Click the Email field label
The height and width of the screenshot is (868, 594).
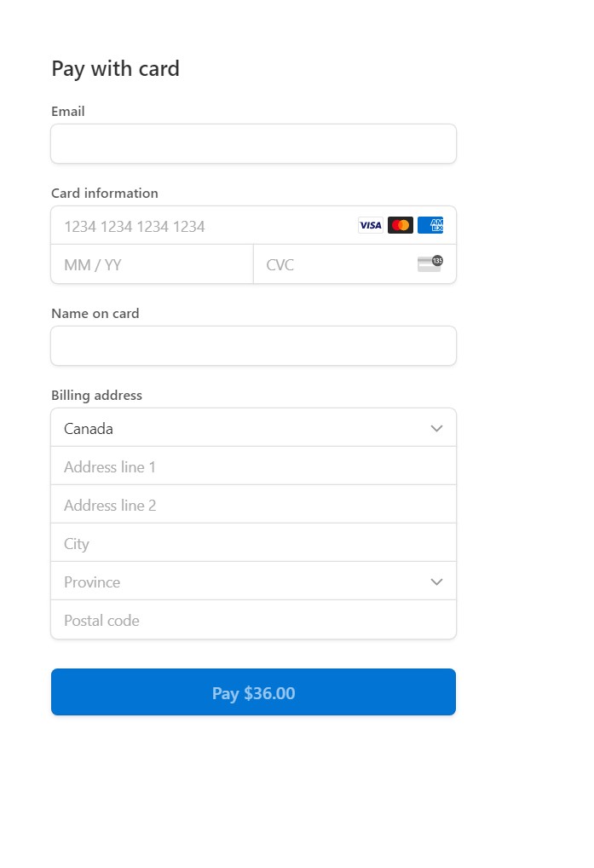[x=68, y=112]
